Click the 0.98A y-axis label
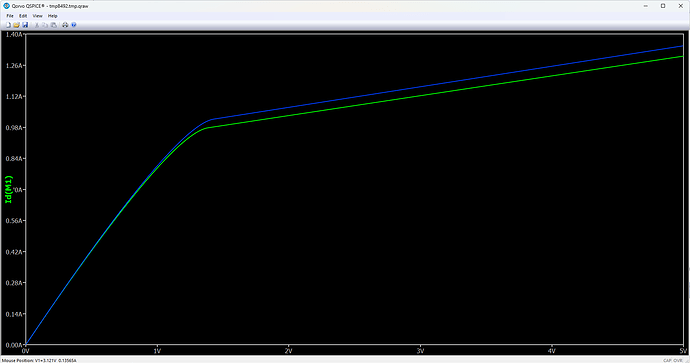 [14, 128]
